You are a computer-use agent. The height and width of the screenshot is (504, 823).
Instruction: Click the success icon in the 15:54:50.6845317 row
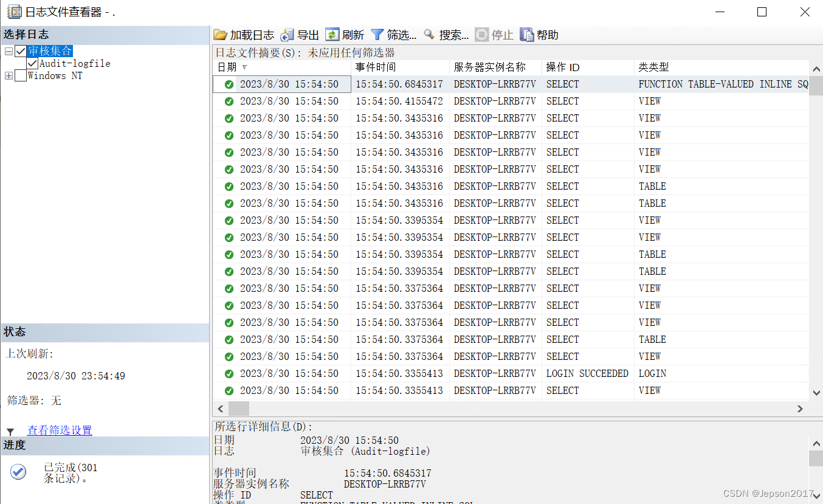(229, 85)
